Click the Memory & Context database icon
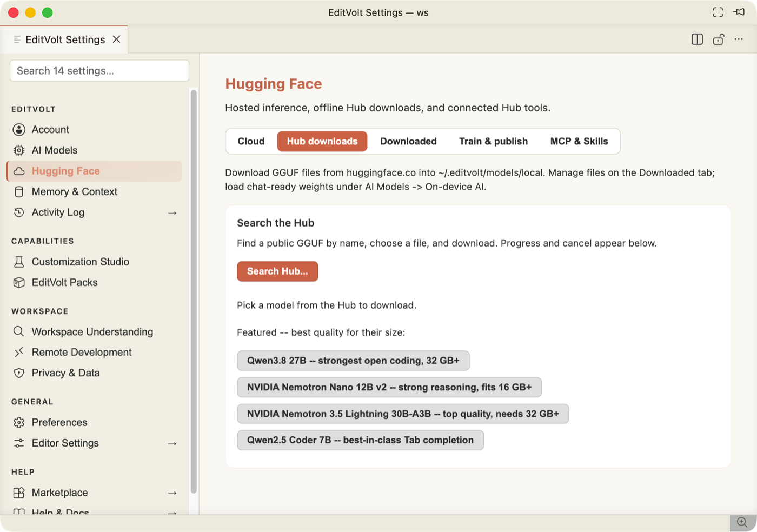This screenshot has width=757, height=532. (x=19, y=192)
